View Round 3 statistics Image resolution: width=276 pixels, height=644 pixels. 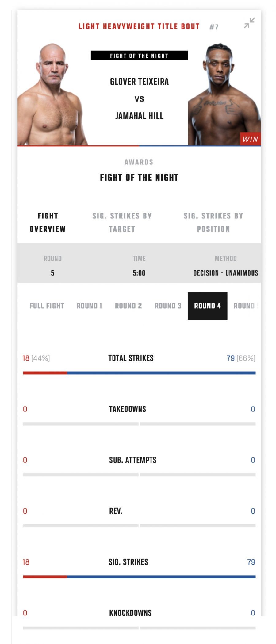pos(168,306)
